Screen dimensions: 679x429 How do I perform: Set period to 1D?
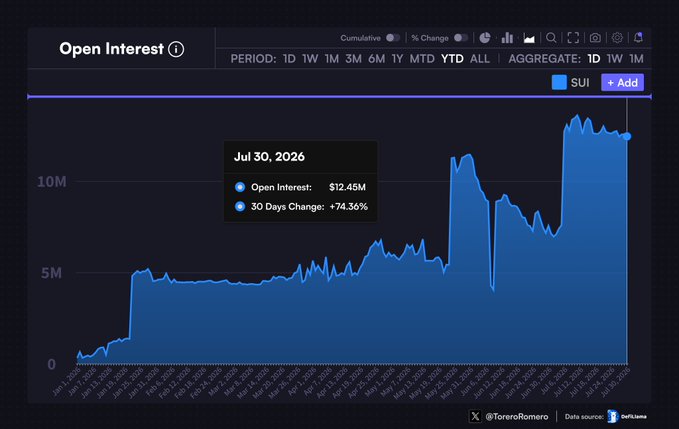click(289, 59)
